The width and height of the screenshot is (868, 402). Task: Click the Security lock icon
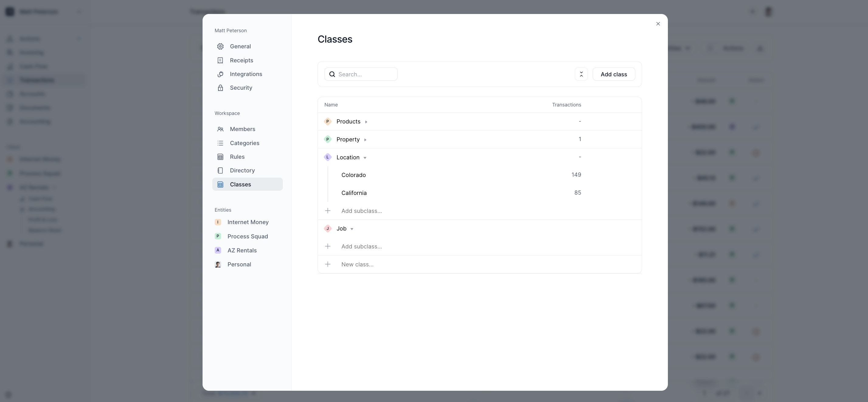tap(220, 88)
